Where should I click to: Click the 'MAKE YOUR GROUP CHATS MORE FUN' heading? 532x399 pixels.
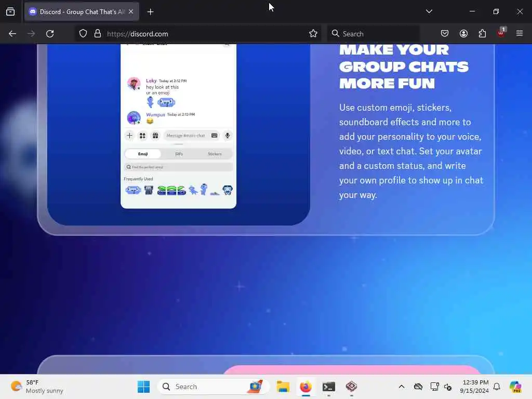404,66
